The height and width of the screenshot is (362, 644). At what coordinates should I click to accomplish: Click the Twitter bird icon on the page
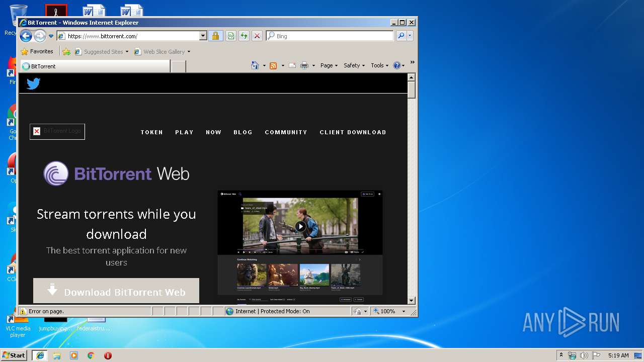33,83
